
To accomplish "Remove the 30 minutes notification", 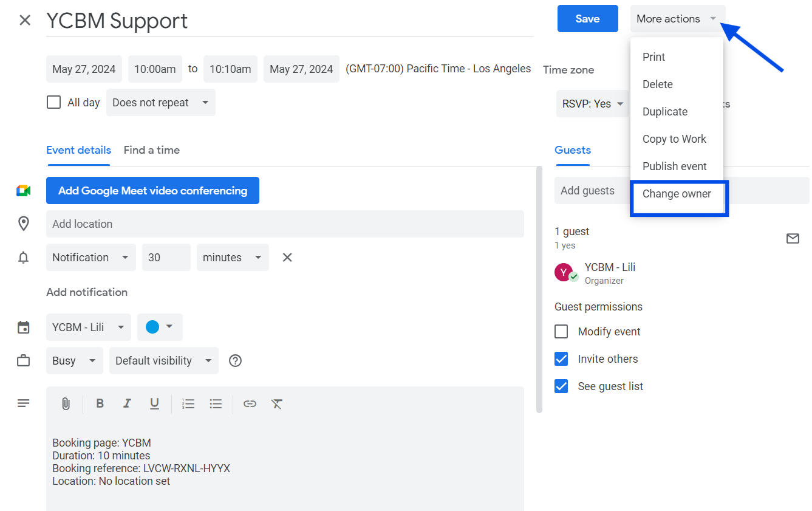I will pos(287,258).
